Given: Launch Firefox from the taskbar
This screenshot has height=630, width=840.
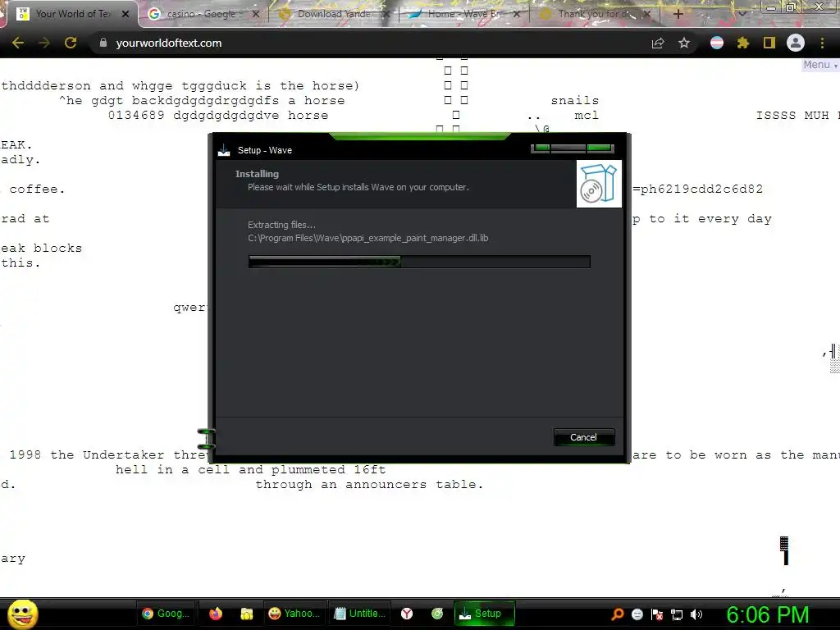Looking at the screenshot, I should tap(216, 614).
